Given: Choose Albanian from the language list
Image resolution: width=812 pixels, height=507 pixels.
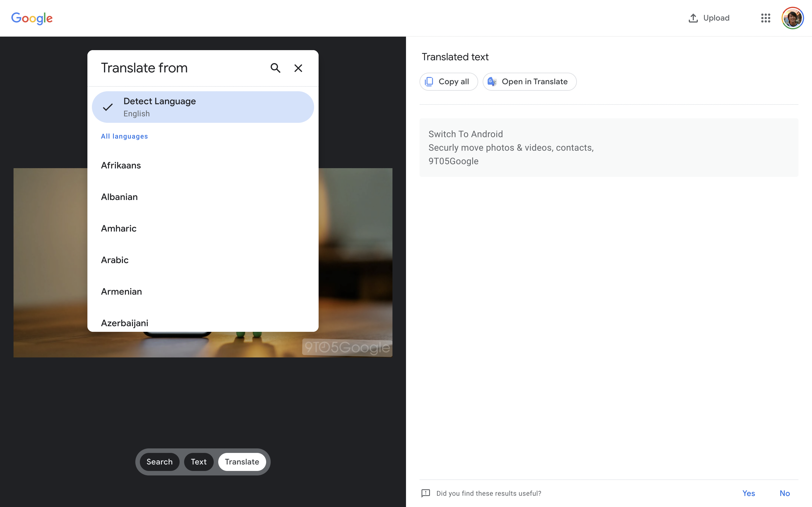Looking at the screenshot, I should (119, 197).
